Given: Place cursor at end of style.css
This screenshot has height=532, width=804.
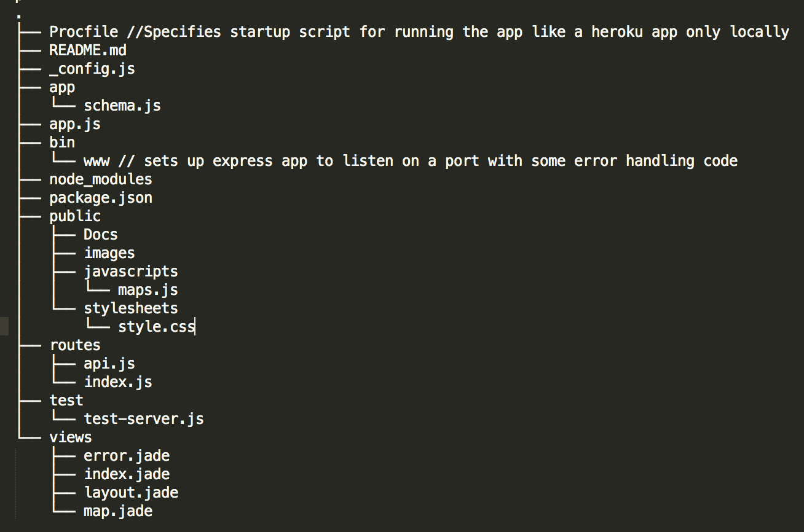Looking at the screenshot, I should coord(195,327).
